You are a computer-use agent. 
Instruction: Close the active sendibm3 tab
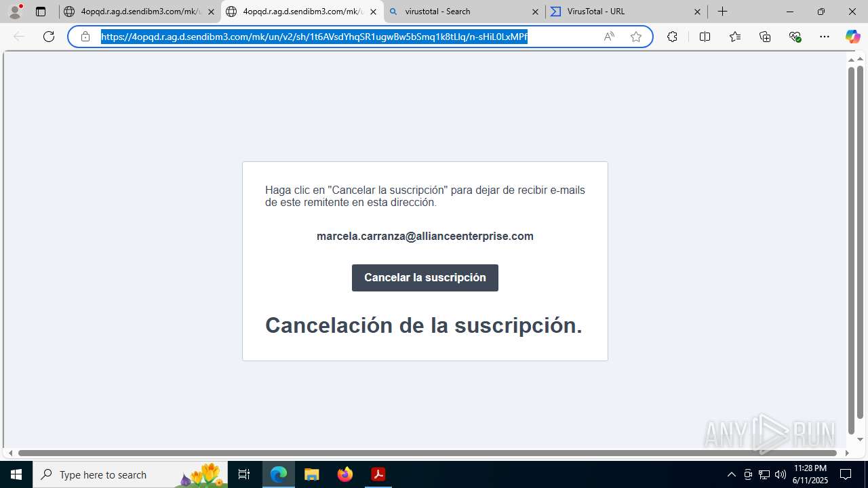(373, 12)
